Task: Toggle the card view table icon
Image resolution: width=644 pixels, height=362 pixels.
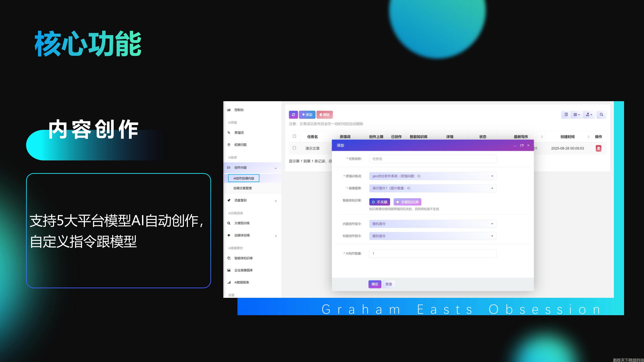Action: pos(566,115)
